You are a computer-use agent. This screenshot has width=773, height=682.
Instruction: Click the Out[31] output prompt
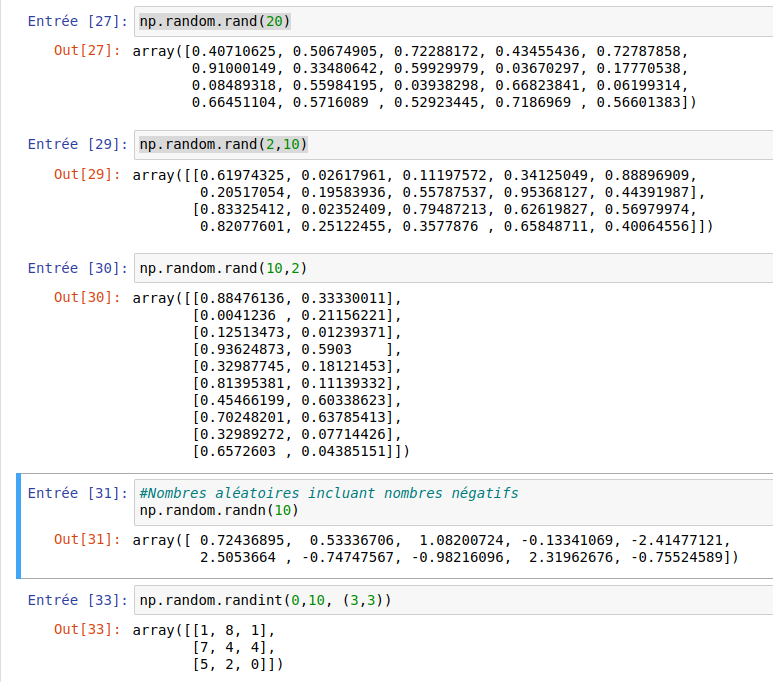coord(87,540)
